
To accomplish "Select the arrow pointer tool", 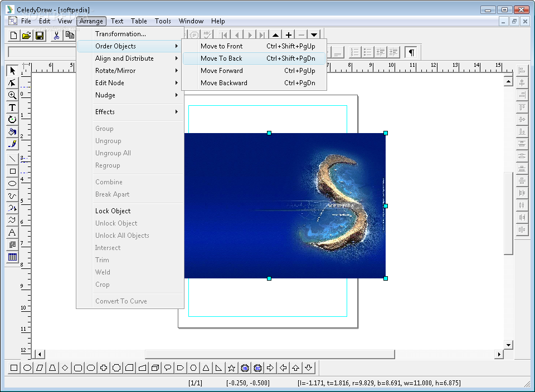I will [x=12, y=71].
